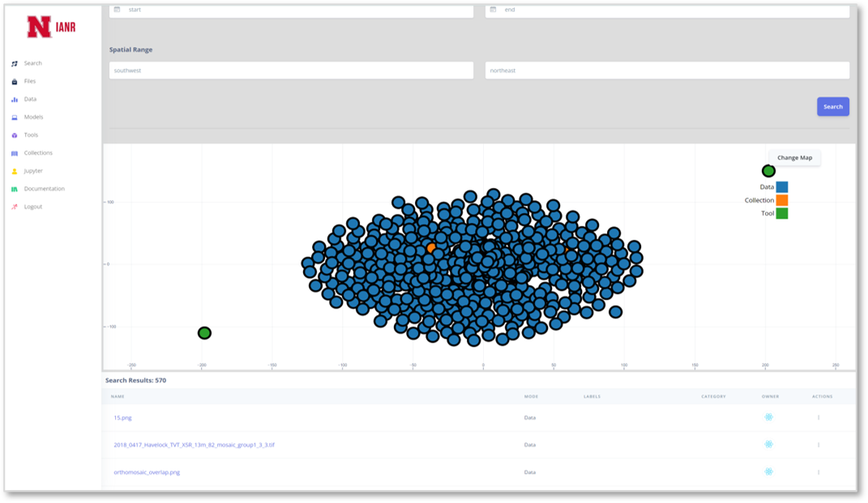Click the Data mode cell of orthomosaic_overlap.png

click(530, 472)
